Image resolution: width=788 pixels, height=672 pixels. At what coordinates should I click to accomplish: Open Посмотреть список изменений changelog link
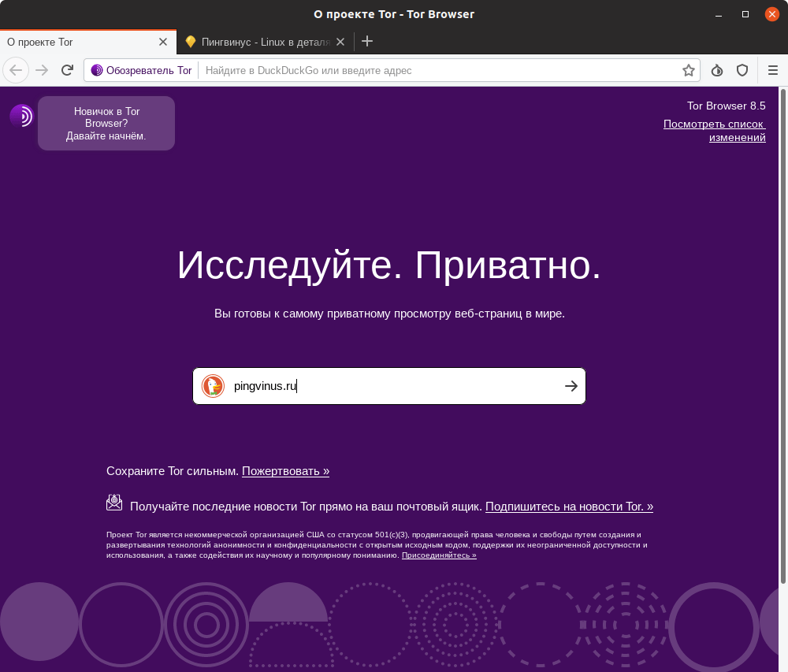coord(715,131)
